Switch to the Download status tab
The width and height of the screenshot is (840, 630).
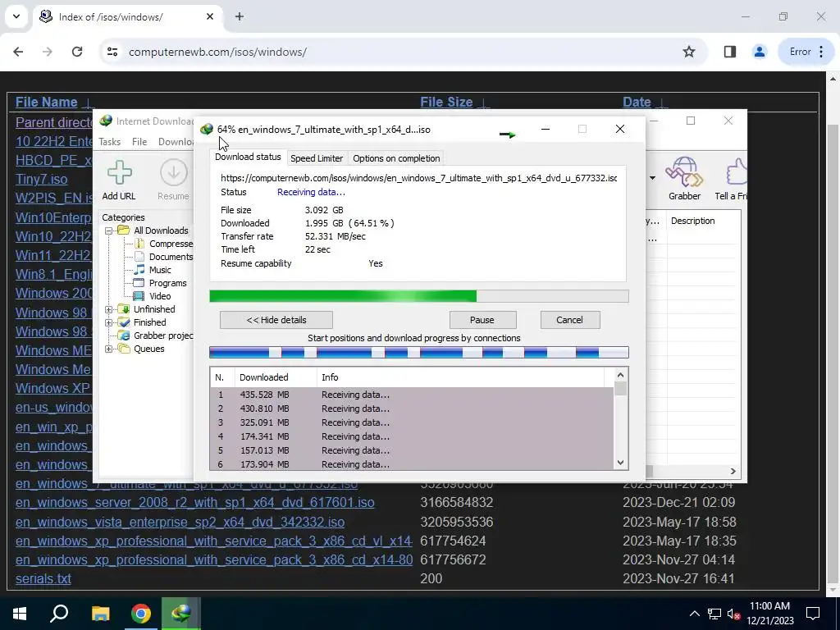[x=248, y=157]
